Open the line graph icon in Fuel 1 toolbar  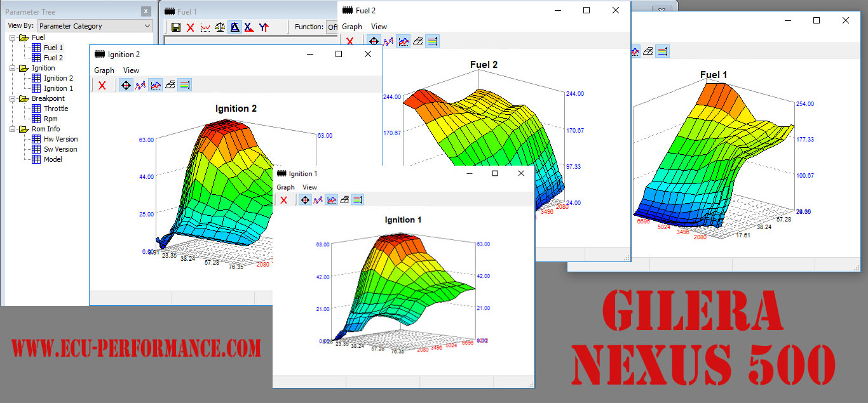click(x=205, y=27)
